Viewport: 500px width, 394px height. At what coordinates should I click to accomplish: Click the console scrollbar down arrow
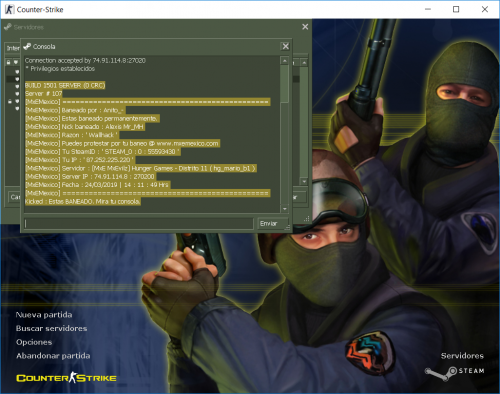285,209
